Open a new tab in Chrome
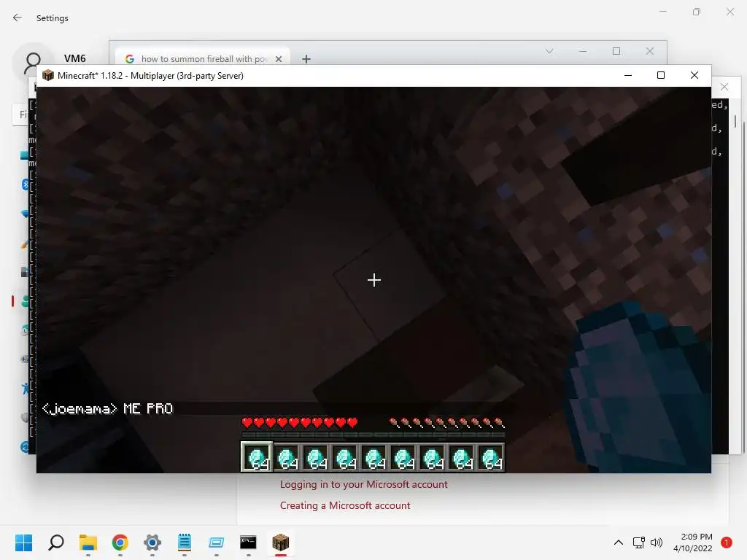The image size is (747, 560). (x=306, y=58)
